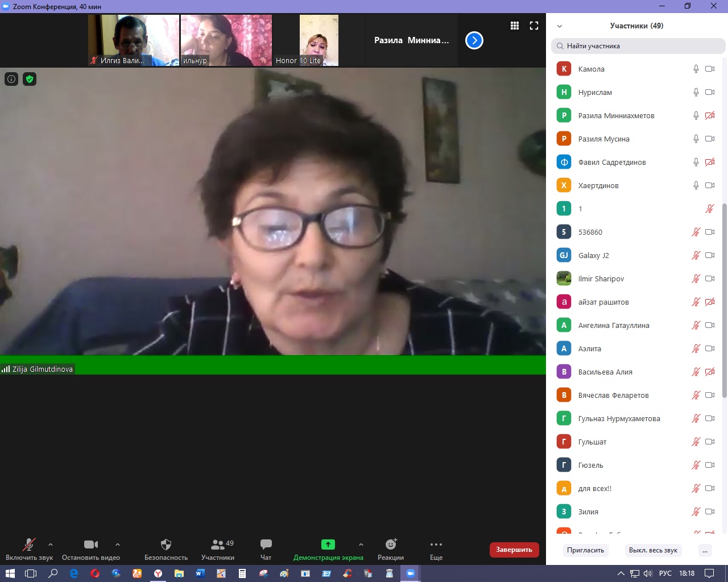Unmute microphone (Включить звук)

click(x=28, y=545)
